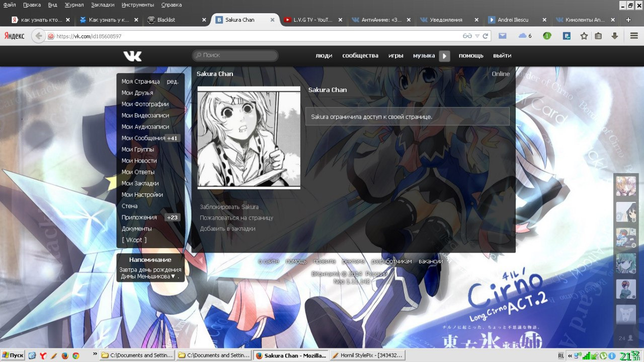The width and height of the screenshot is (644, 362).
Task: Expand the address bar history dropdown arrow
Action: click(x=477, y=36)
